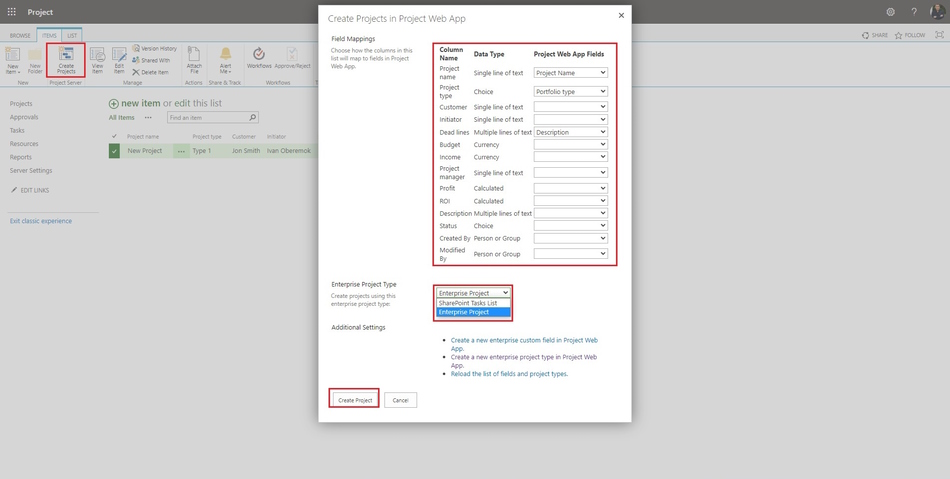The height and width of the screenshot is (479, 950).
Task: Open the Customer field mapping dropdown
Action: [571, 107]
